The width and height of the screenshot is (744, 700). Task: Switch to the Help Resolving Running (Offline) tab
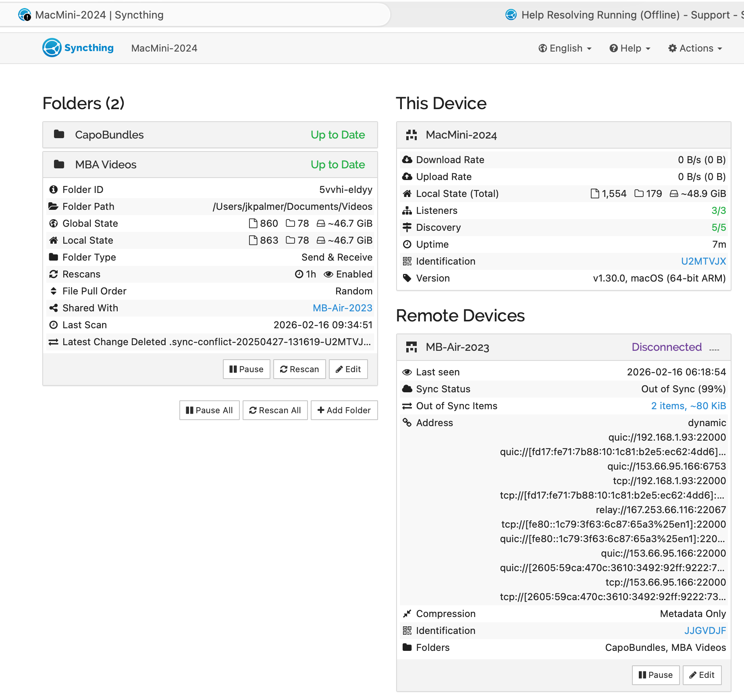coord(621,15)
